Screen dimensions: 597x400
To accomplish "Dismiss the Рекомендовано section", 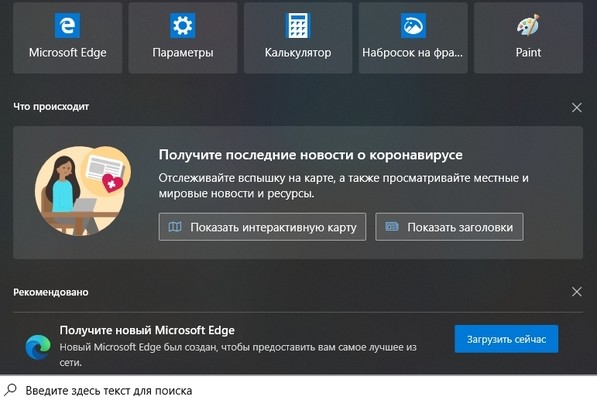I will tap(576, 292).
